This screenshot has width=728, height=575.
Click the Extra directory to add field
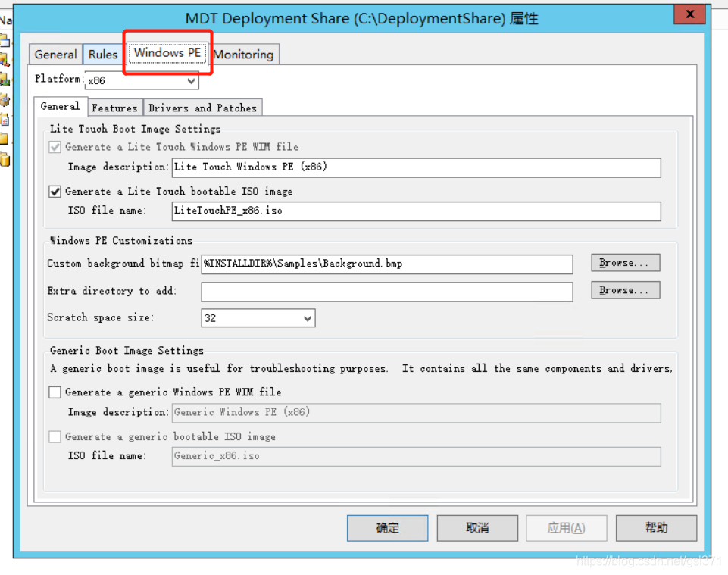pyautogui.click(x=387, y=292)
